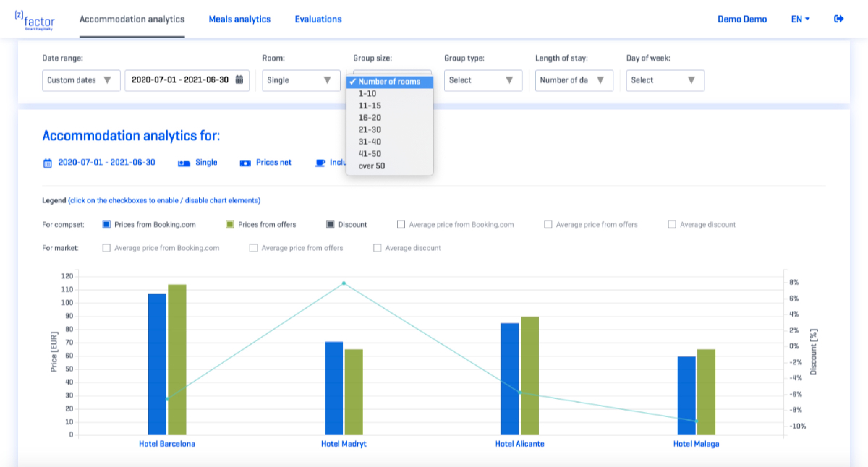868x467 pixels.
Task: Open Demo Demo user link
Action: point(742,19)
